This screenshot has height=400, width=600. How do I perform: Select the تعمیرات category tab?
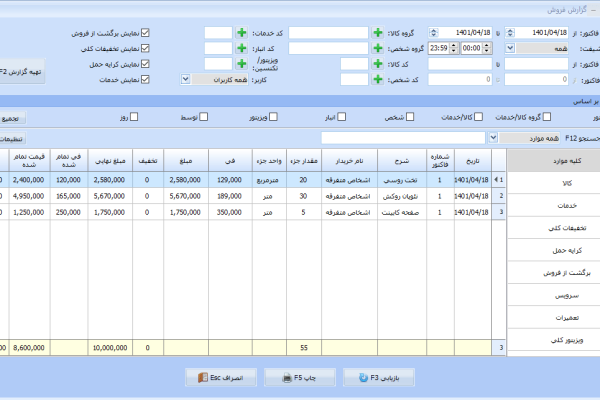(x=554, y=318)
